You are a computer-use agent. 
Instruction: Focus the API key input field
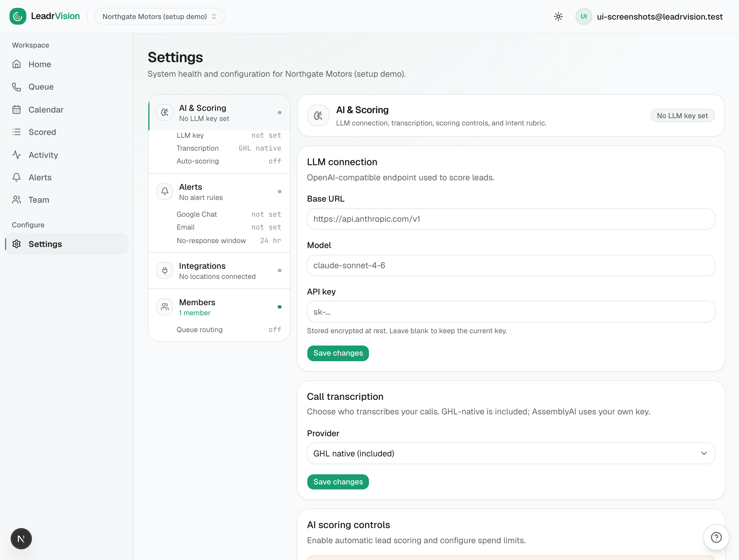click(511, 312)
